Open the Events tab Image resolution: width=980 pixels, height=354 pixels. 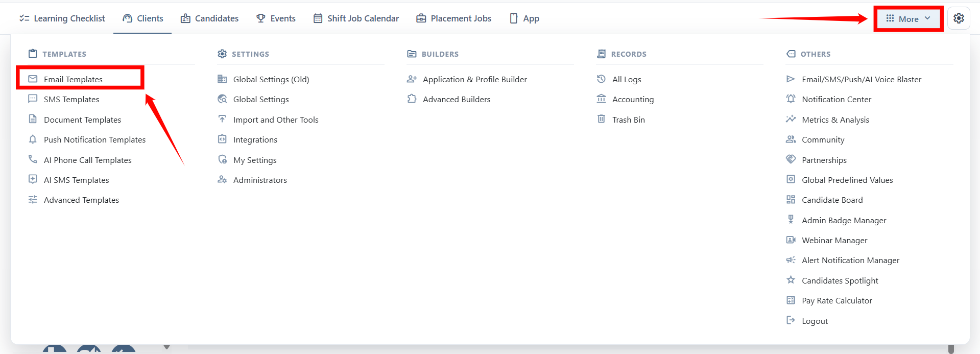pos(276,18)
